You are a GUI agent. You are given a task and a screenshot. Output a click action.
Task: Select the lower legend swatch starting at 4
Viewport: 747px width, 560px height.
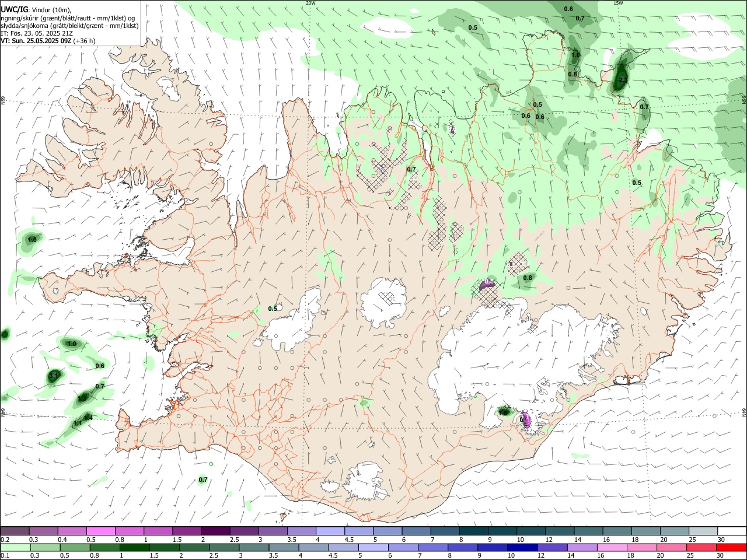tap(313, 547)
